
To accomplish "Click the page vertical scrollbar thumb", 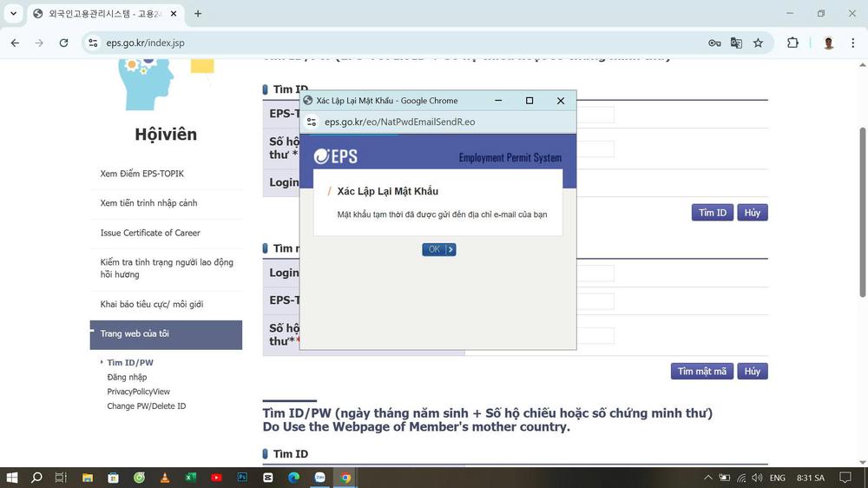I will coord(863,212).
